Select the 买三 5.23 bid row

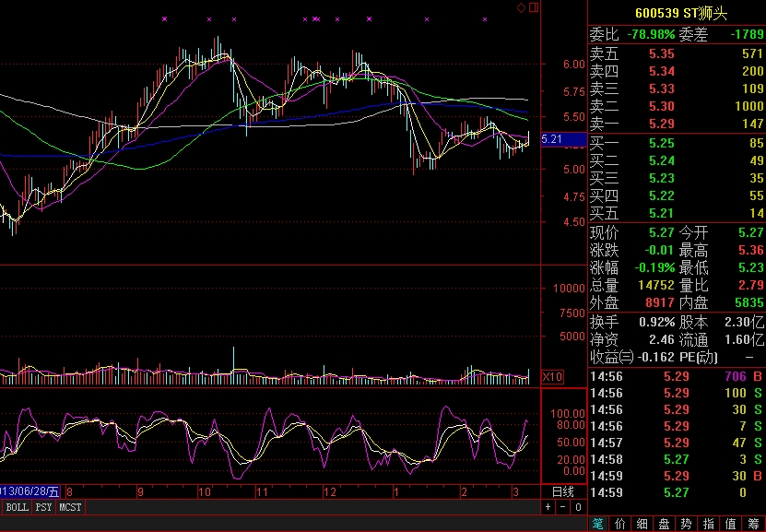(x=677, y=178)
